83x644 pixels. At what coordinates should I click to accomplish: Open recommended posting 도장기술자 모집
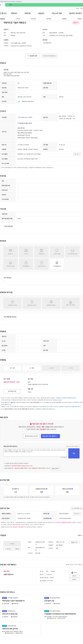pos(49,601)
